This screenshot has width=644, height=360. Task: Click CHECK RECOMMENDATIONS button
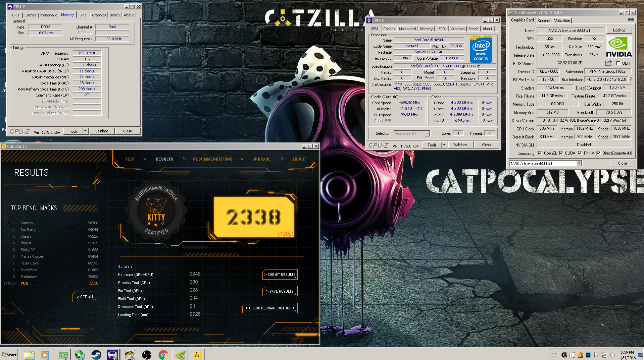pyautogui.click(x=270, y=308)
